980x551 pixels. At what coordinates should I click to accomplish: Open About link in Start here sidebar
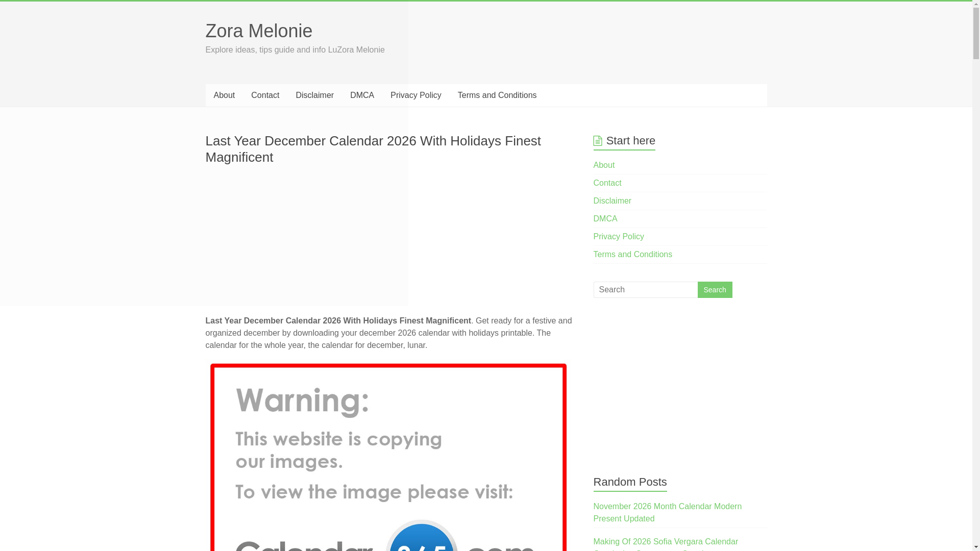(604, 165)
